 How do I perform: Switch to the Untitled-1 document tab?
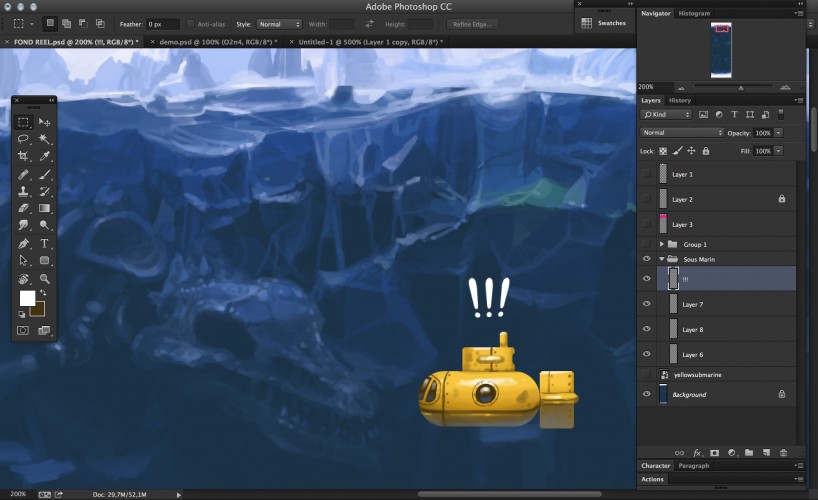click(x=370, y=42)
